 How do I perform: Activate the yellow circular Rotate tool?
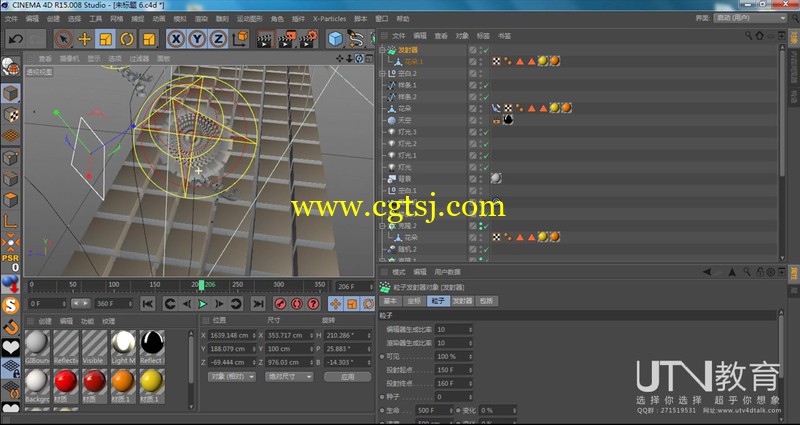[x=127, y=39]
